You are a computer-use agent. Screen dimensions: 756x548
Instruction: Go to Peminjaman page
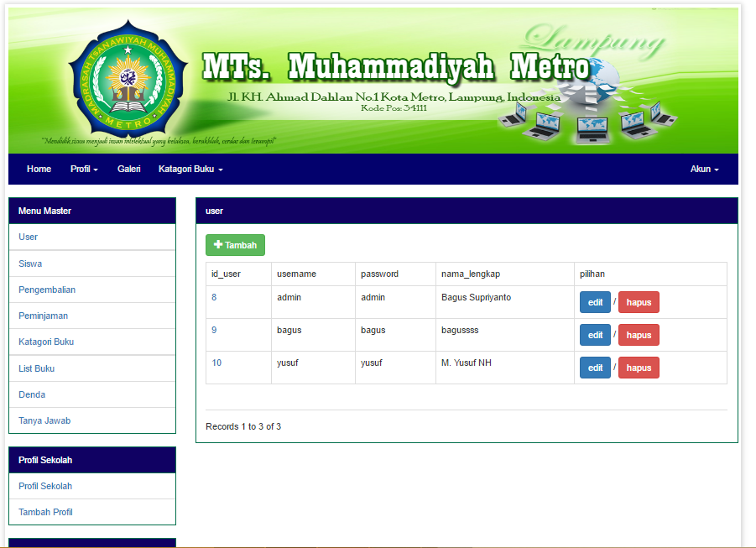[x=92, y=316]
